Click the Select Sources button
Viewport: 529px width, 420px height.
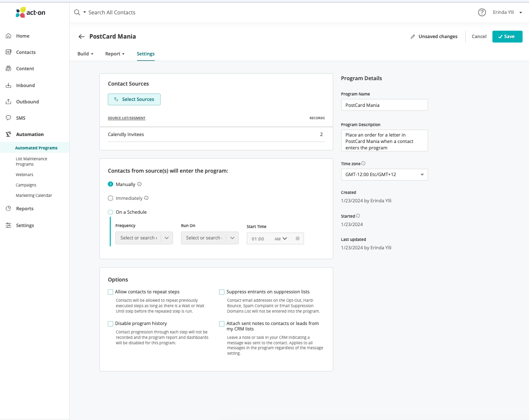tap(134, 99)
